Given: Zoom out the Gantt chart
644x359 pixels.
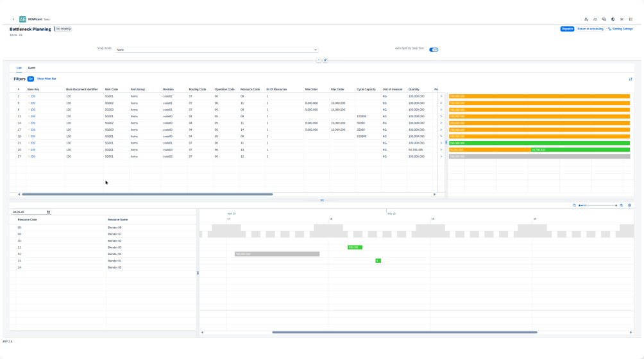Looking at the screenshot, I should (574, 205).
